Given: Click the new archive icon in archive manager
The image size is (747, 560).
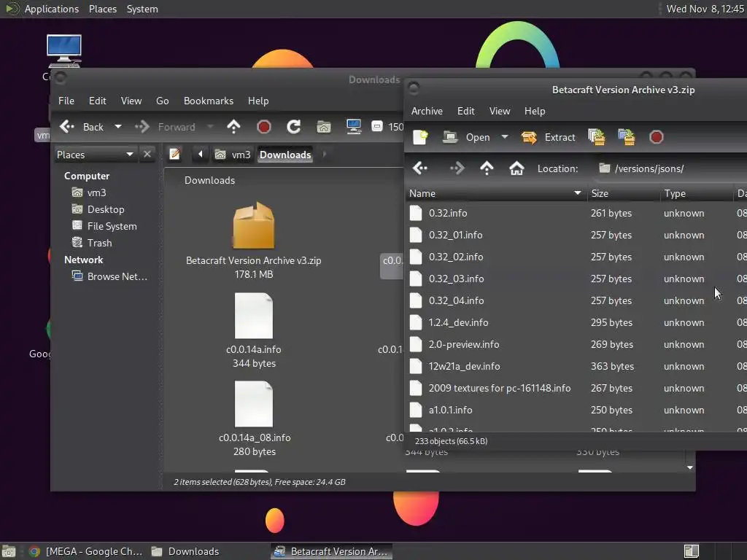Looking at the screenshot, I should click(420, 137).
